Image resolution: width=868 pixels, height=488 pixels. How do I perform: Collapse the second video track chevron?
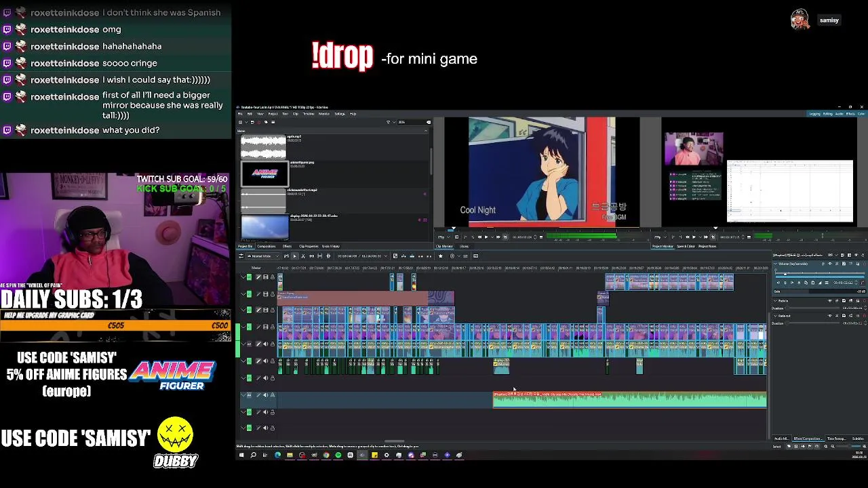(243, 293)
